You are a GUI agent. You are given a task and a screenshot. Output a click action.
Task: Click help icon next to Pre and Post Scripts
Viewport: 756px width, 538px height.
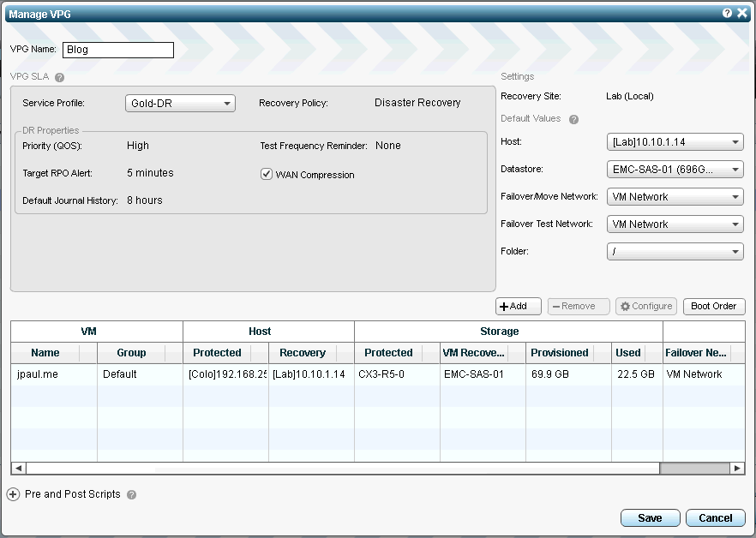[132, 495]
